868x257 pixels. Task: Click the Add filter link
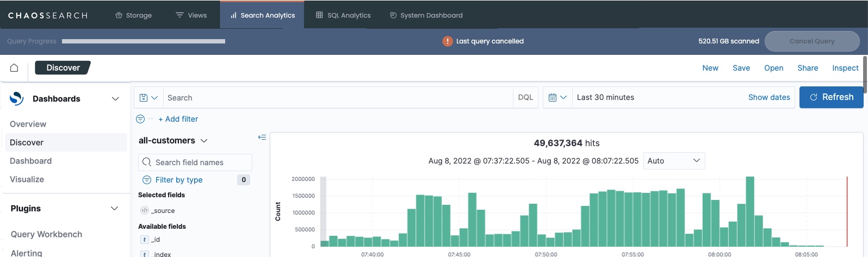[x=178, y=119]
